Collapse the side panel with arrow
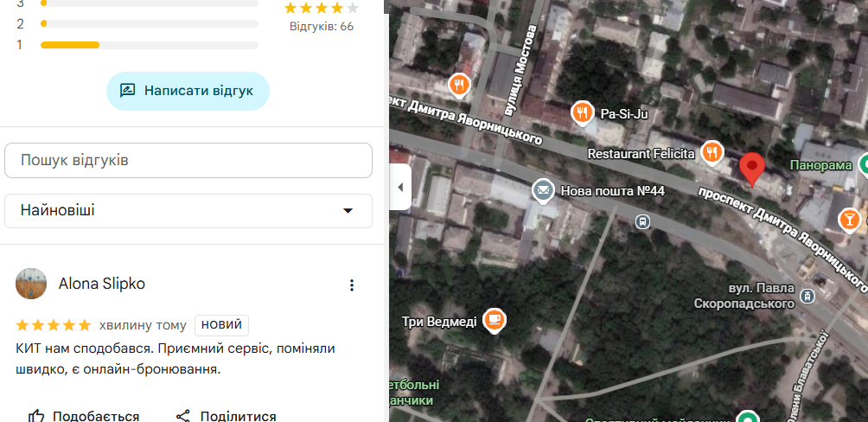This screenshot has width=868, height=422. pos(400,187)
